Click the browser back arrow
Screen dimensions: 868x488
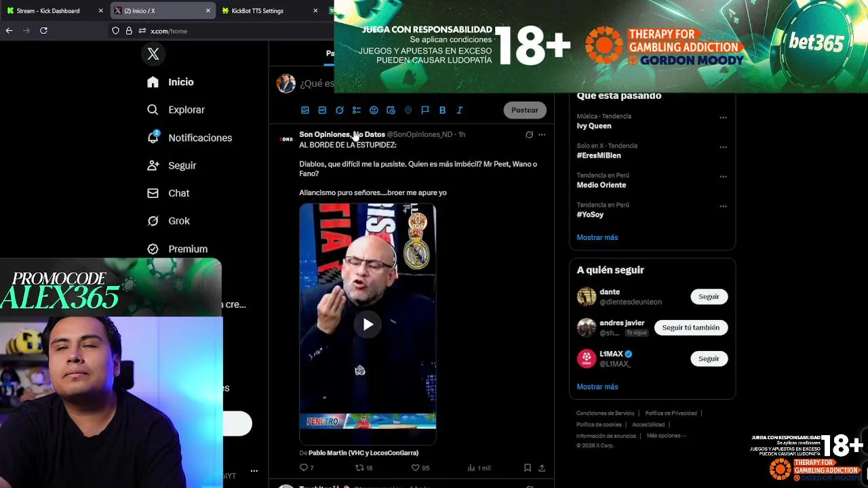click(9, 30)
